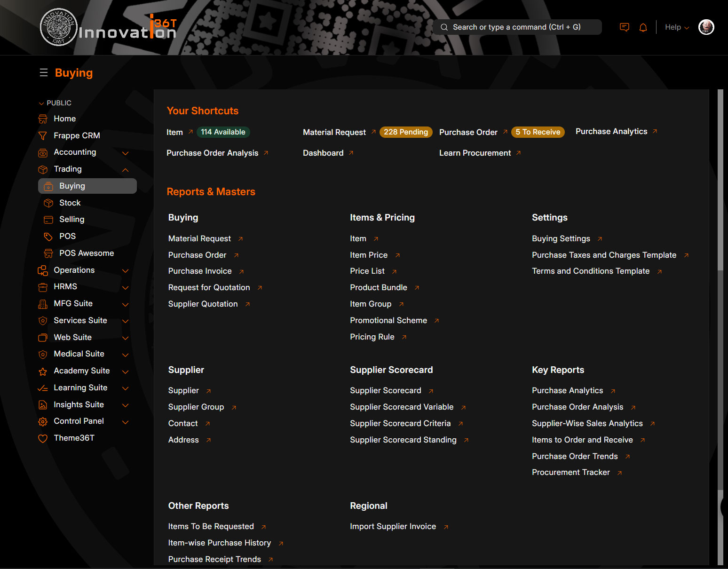Click the Innovation 36T circular logo

58,27
